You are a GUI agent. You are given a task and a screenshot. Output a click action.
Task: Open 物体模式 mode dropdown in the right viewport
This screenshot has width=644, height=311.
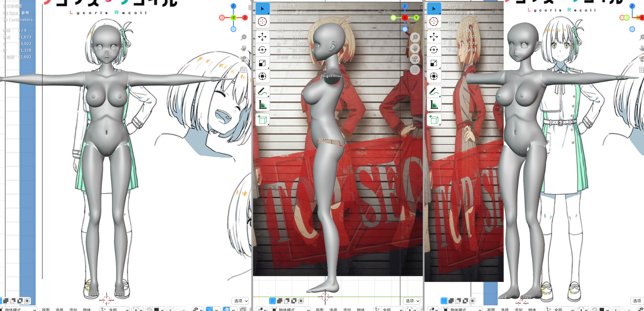(x=462, y=309)
